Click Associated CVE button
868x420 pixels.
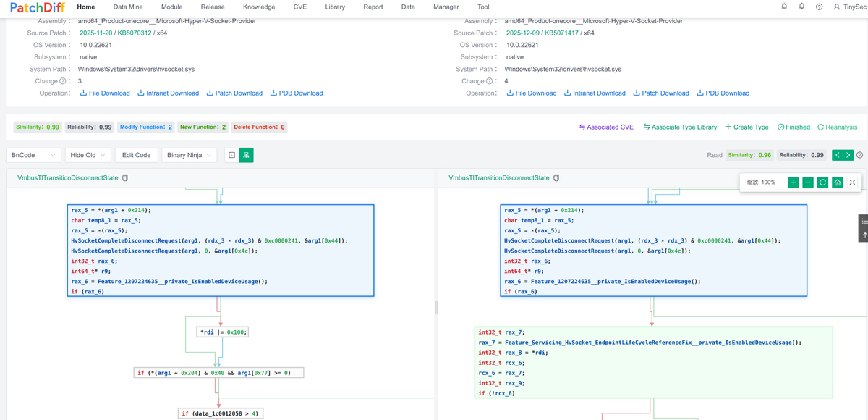pyautogui.click(x=606, y=127)
